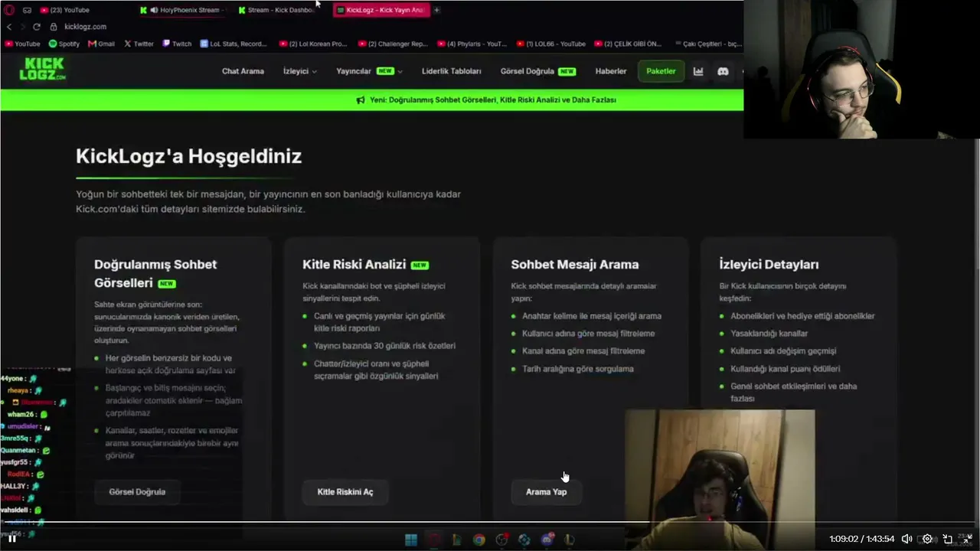Open the Gmail bookmark
The height and width of the screenshot is (551, 980).
[x=101, y=44]
